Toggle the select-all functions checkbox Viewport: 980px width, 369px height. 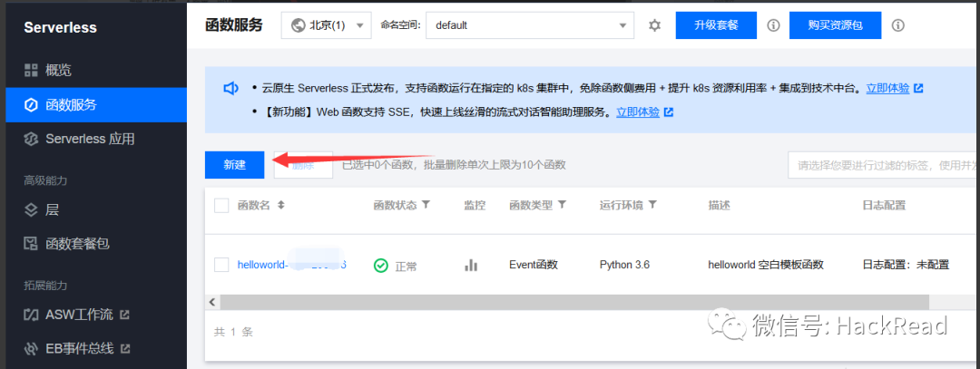221,206
